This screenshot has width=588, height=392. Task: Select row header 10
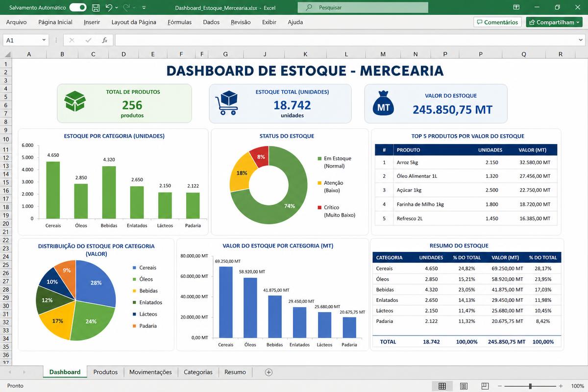click(6, 139)
